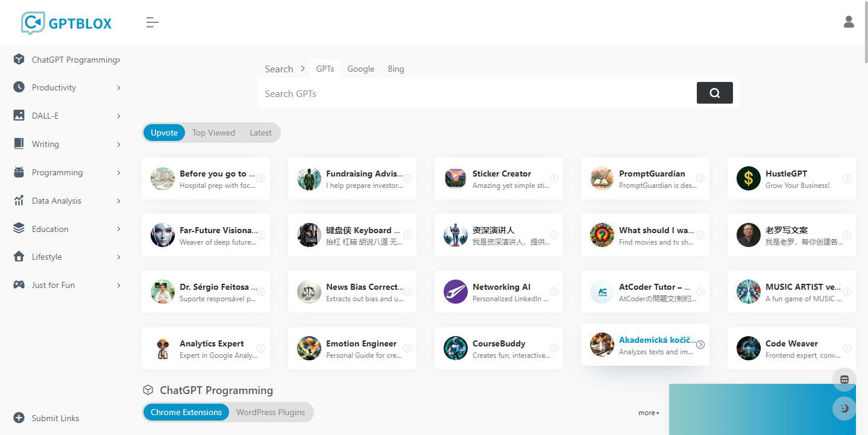The height and width of the screenshot is (435, 868).
Task: Click the Education layers icon
Action: coord(19,229)
